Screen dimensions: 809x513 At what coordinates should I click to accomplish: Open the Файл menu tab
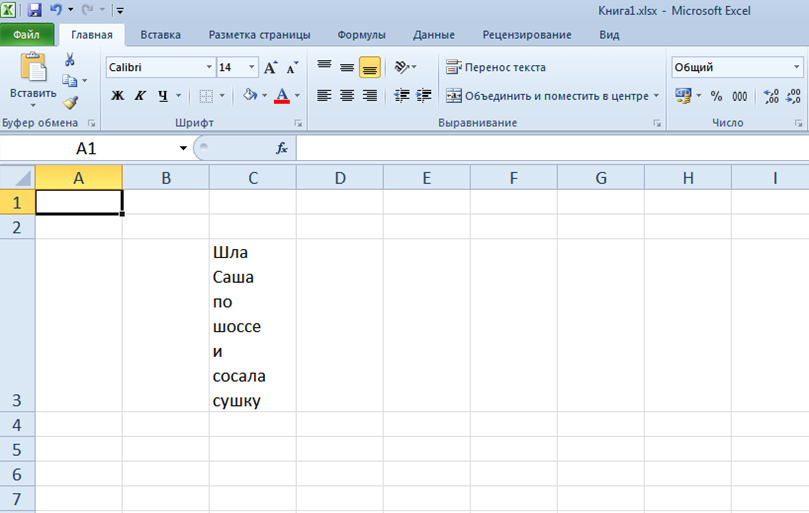click(x=27, y=35)
